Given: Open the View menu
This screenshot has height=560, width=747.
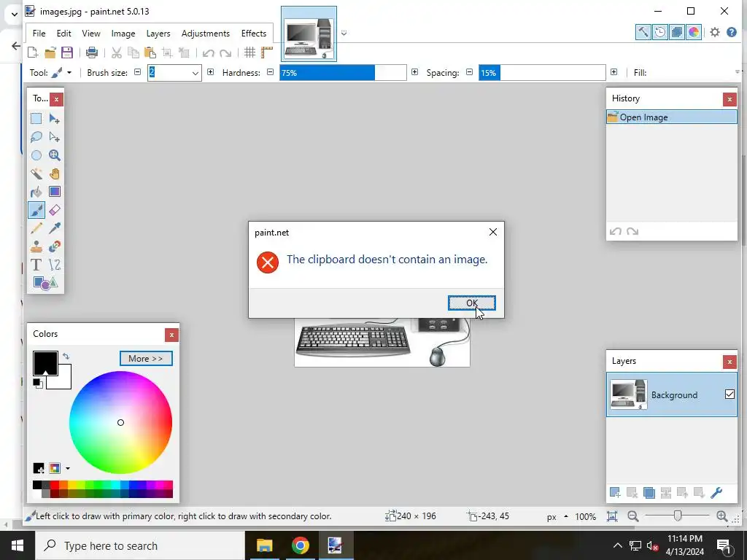Looking at the screenshot, I should pos(91,34).
